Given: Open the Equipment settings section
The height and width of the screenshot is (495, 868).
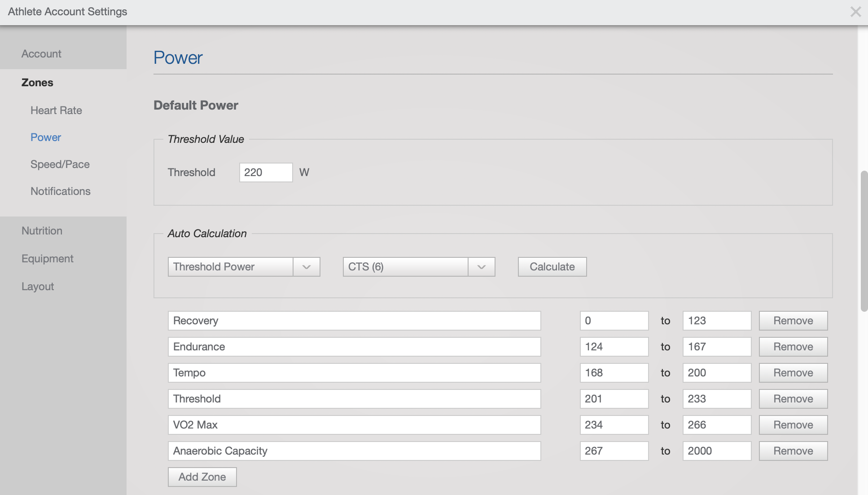Looking at the screenshot, I should tap(47, 258).
